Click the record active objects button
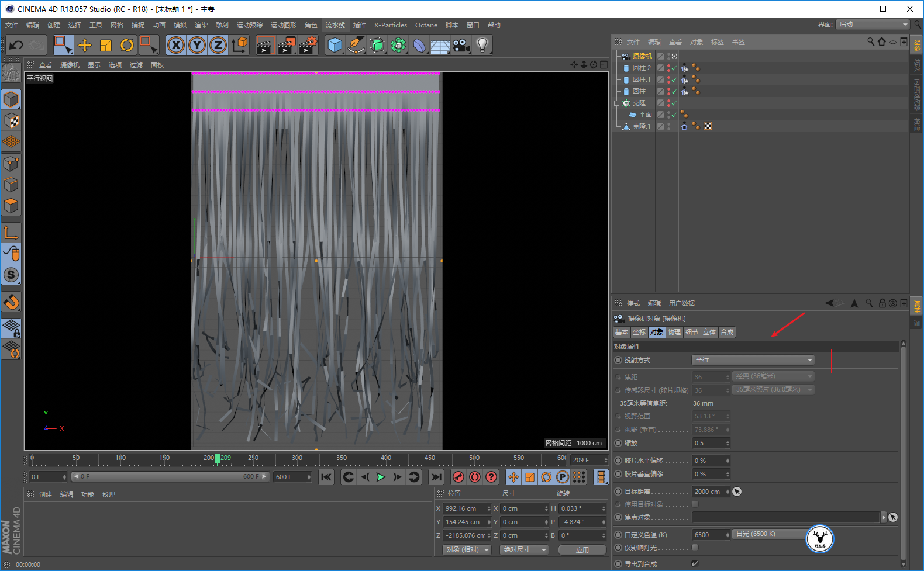Viewport: 924px width, 571px height. pyautogui.click(x=458, y=477)
